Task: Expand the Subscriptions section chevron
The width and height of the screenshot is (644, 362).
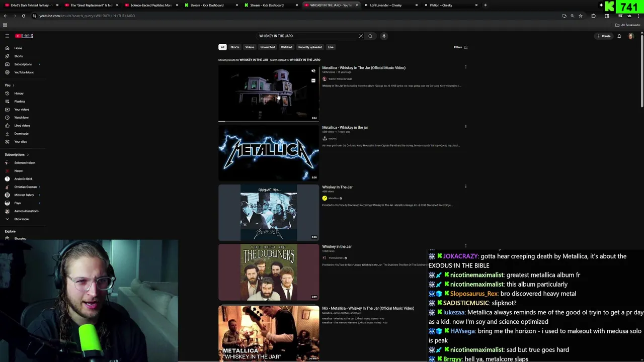Action: coord(28,155)
